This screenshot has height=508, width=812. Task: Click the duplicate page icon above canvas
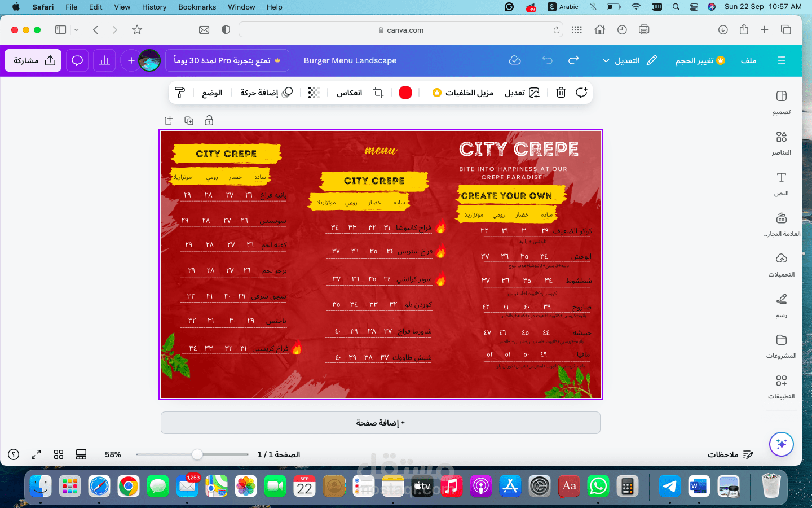coord(189,120)
